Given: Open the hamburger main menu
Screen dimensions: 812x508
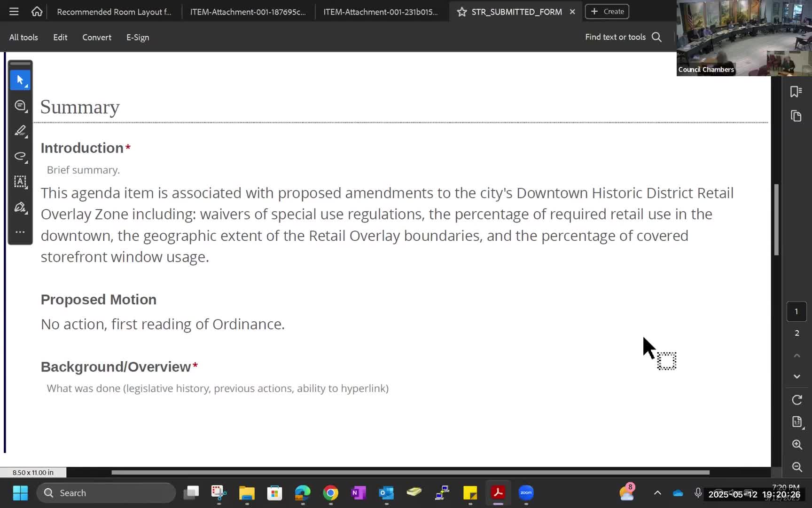Looking at the screenshot, I should pyautogui.click(x=14, y=11).
